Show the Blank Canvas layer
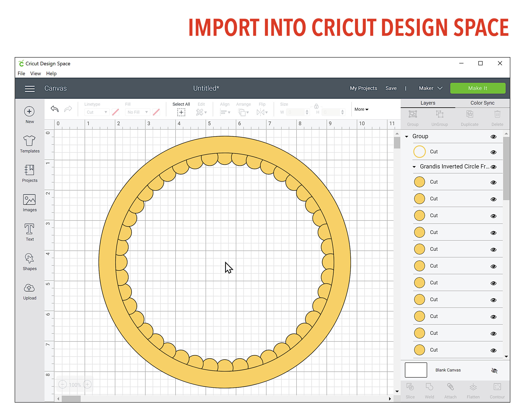Viewport: 525px width, 420px height. click(494, 370)
